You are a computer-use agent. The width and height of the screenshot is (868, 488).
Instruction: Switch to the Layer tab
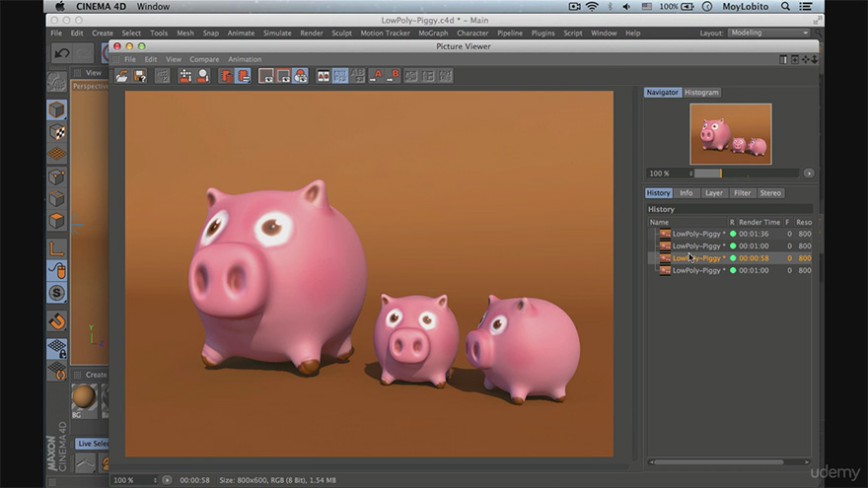pyautogui.click(x=714, y=193)
